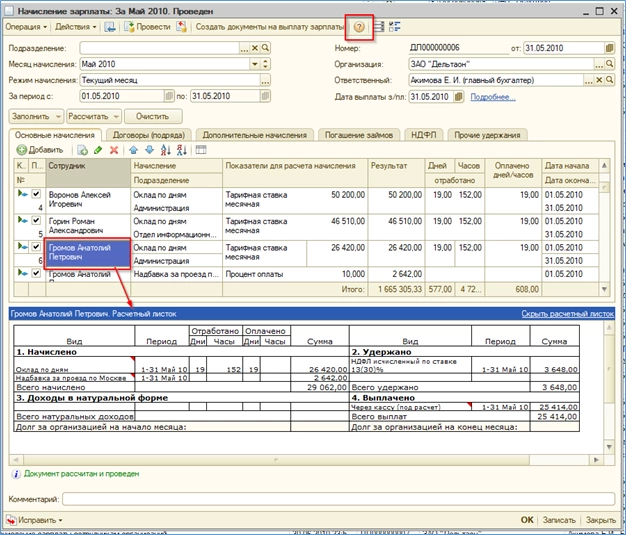Open the help question mark icon
This screenshot has width=626, height=535.
(361, 27)
